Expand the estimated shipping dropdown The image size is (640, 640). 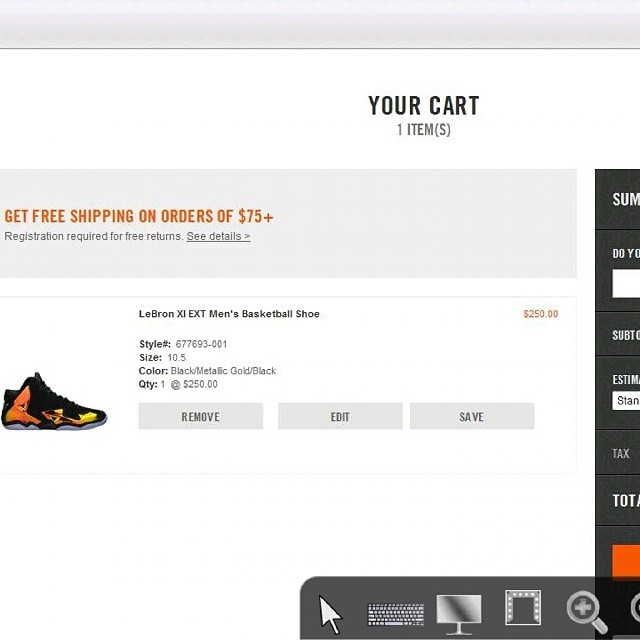point(626,401)
